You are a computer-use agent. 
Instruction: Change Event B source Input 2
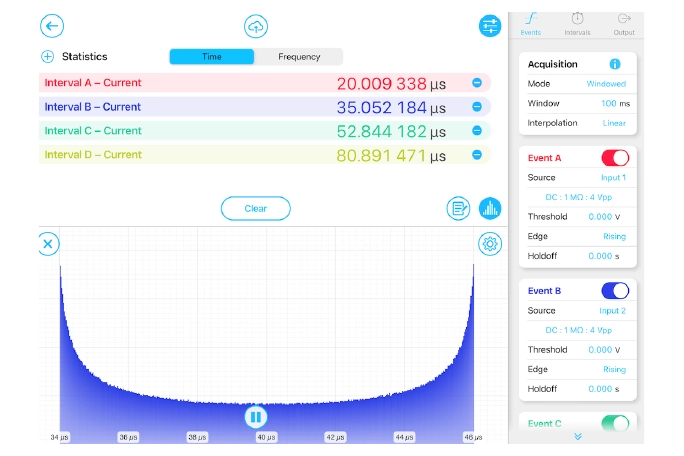pyautogui.click(x=612, y=311)
